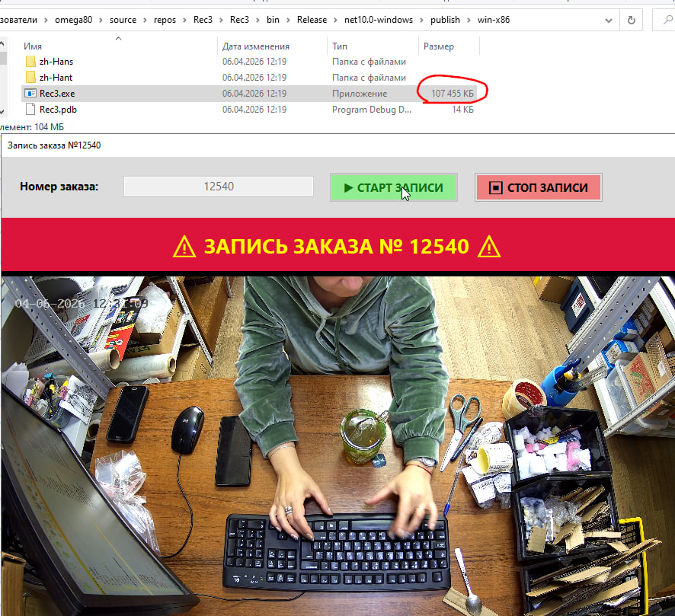Open the bin breadcrumb segment
Screen dimensions: 675x616
click(273, 20)
